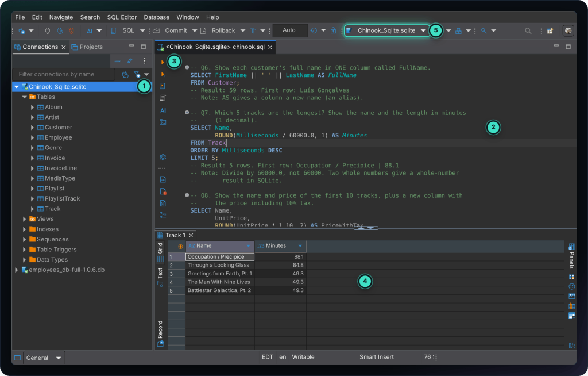Click the schema/catalog selector icon in toolbar
588x376 pixels.
(x=458, y=31)
